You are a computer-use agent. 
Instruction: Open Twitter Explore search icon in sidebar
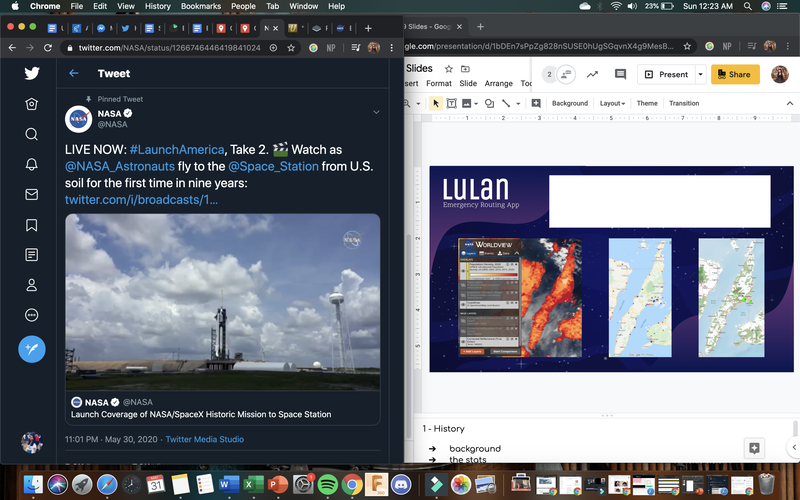click(x=32, y=134)
